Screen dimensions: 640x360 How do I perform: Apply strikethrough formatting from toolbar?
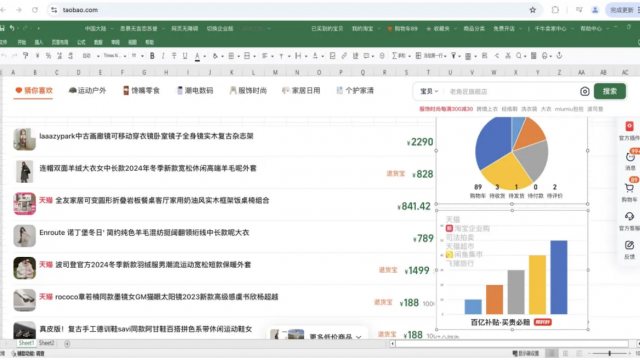click(x=174, y=56)
